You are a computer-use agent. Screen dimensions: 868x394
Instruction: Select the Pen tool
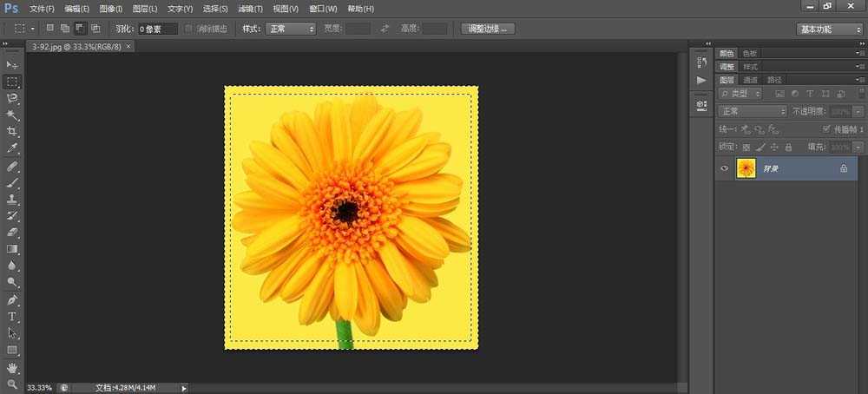(12, 300)
